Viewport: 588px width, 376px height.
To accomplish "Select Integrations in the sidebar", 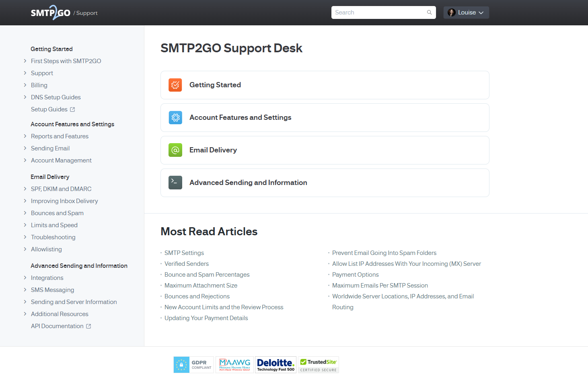I will 47,278.
